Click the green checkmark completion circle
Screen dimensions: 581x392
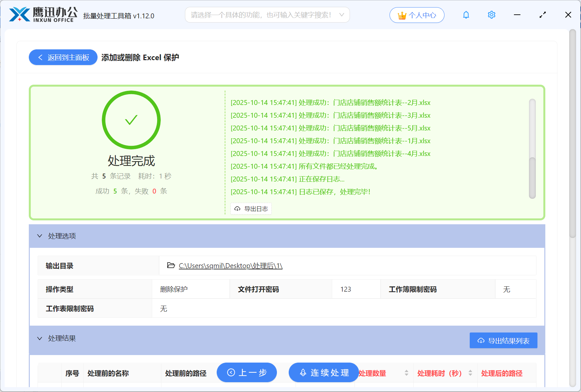coord(131,120)
